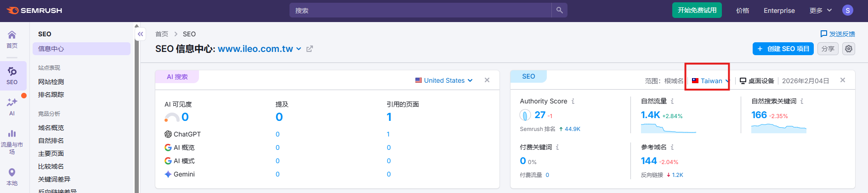Click the Semrush logo
The height and width of the screenshot is (193, 868).
tap(34, 10)
